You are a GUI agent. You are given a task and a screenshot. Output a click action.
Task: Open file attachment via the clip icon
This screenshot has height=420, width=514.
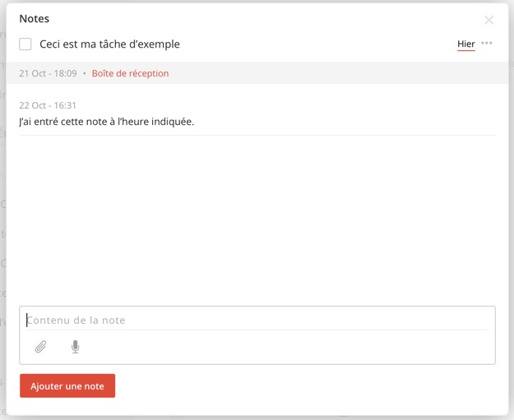point(40,347)
